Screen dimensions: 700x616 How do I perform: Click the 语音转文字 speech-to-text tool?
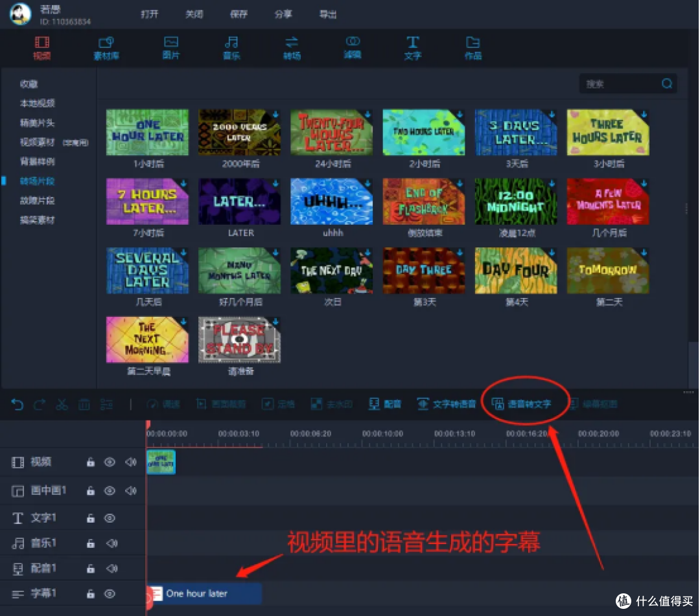[x=521, y=404]
